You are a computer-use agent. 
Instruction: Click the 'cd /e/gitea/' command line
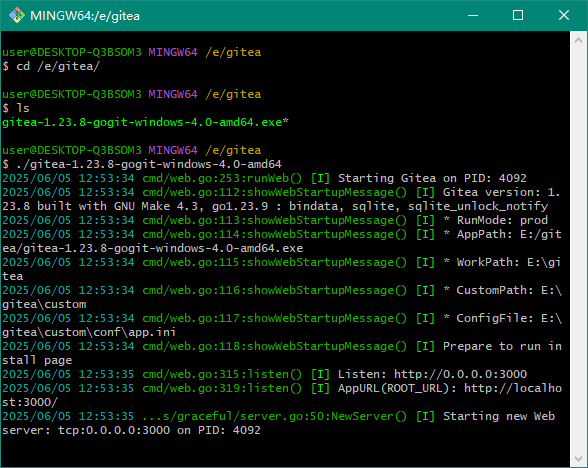(x=51, y=66)
